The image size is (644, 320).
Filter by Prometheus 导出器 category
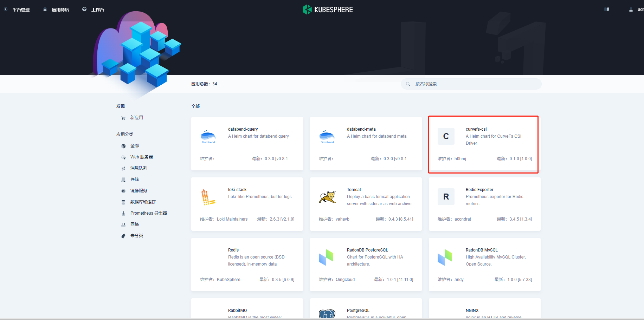click(149, 213)
